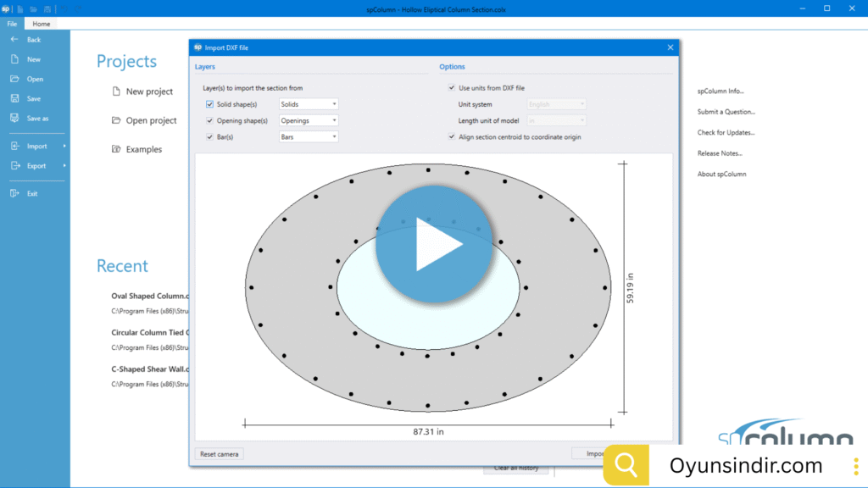Click the magnifier search icon near Oyunsindir.com

tap(626, 465)
